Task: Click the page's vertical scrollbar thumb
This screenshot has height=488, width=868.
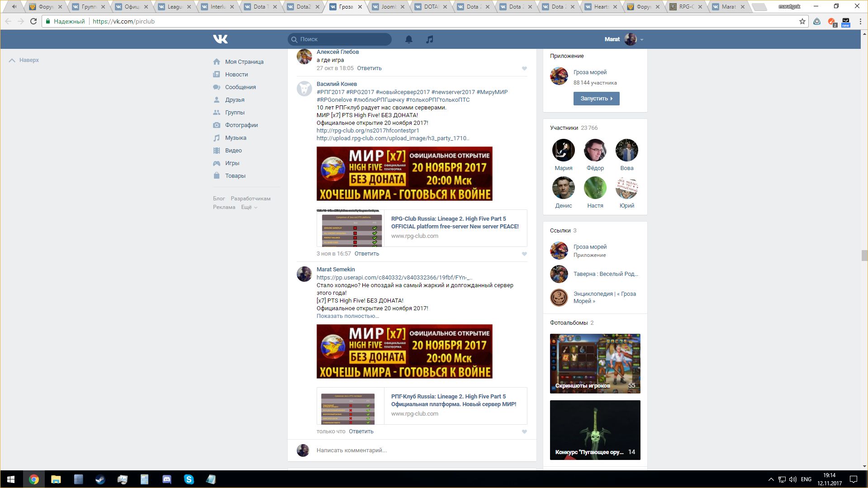Action: (x=864, y=256)
